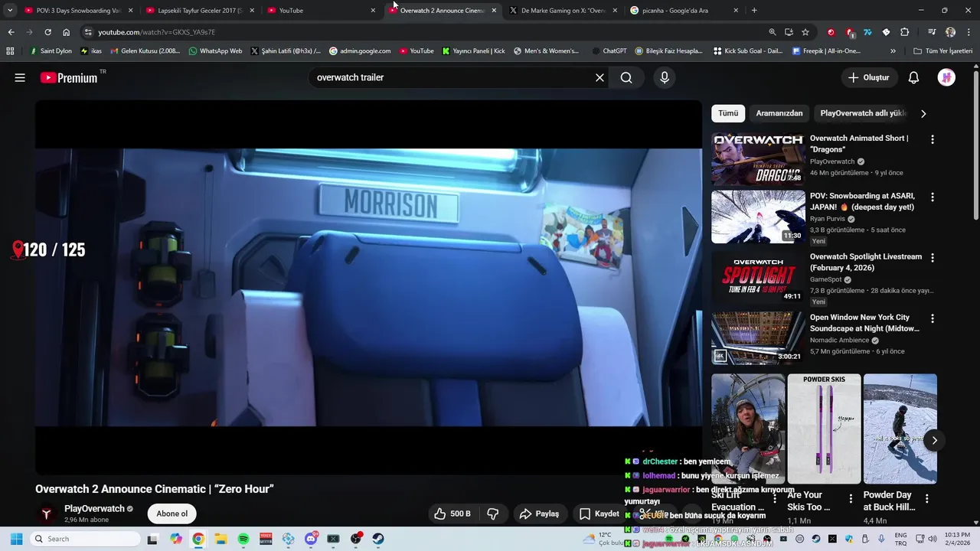Start voice search with the microphone icon
Screen dimensions: 980x551
tap(664, 77)
